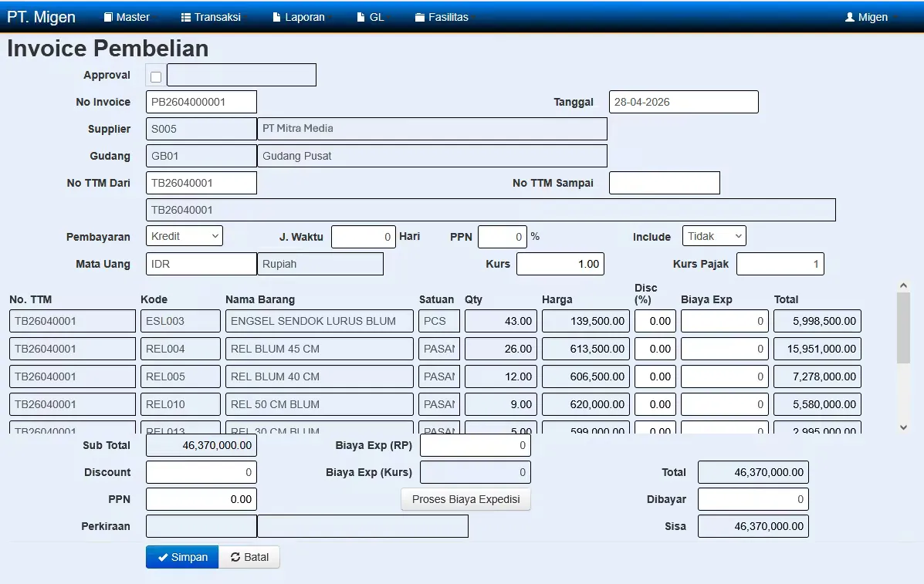Click the scroll down arrow of item table
924x584 pixels.
[x=903, y=427]
